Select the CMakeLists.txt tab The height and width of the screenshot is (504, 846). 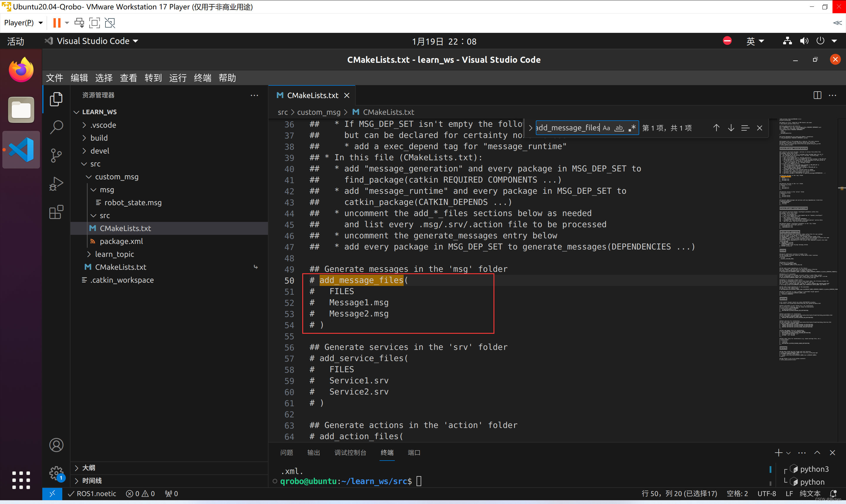click(312, 95)
